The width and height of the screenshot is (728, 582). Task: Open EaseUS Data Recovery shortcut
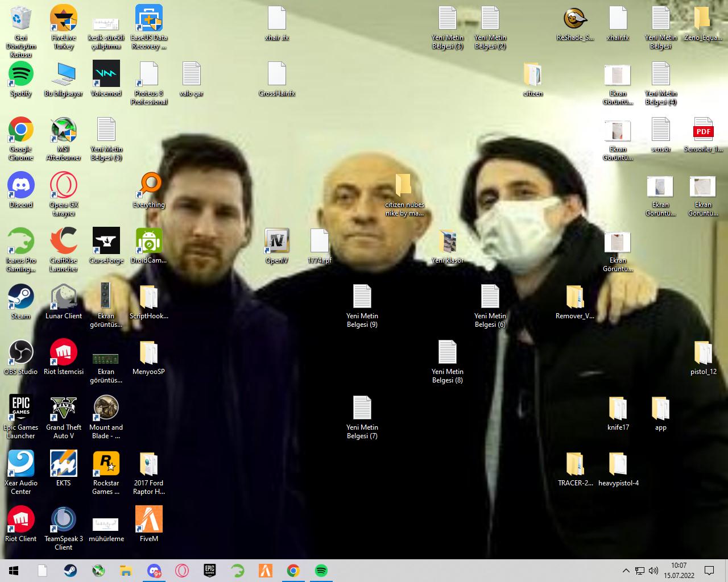click(x=149, y=27)
